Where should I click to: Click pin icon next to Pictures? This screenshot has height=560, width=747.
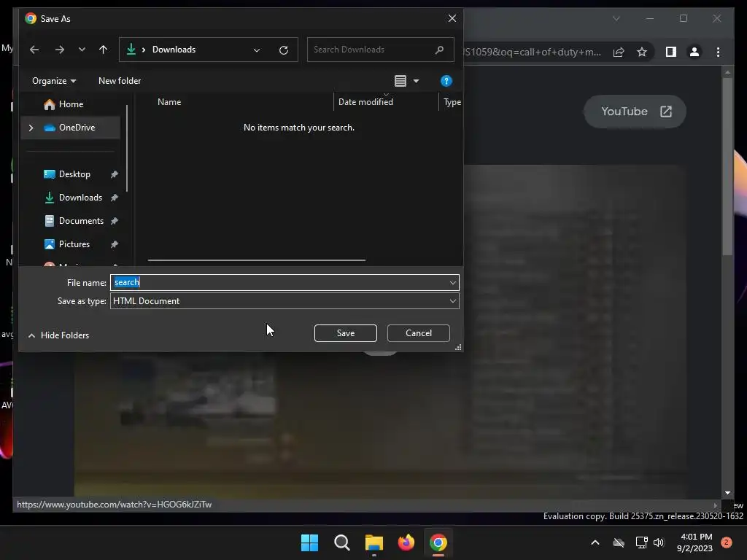point(115,244)
